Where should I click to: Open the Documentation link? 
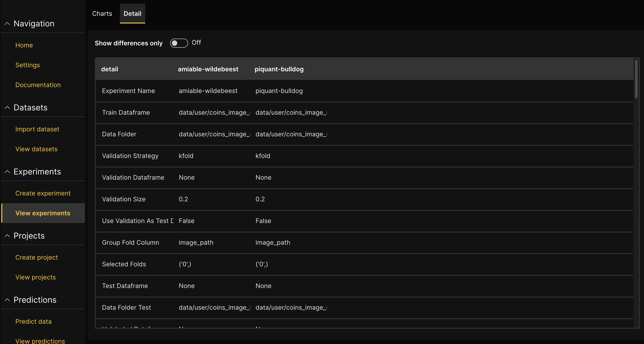pos(38,85)
